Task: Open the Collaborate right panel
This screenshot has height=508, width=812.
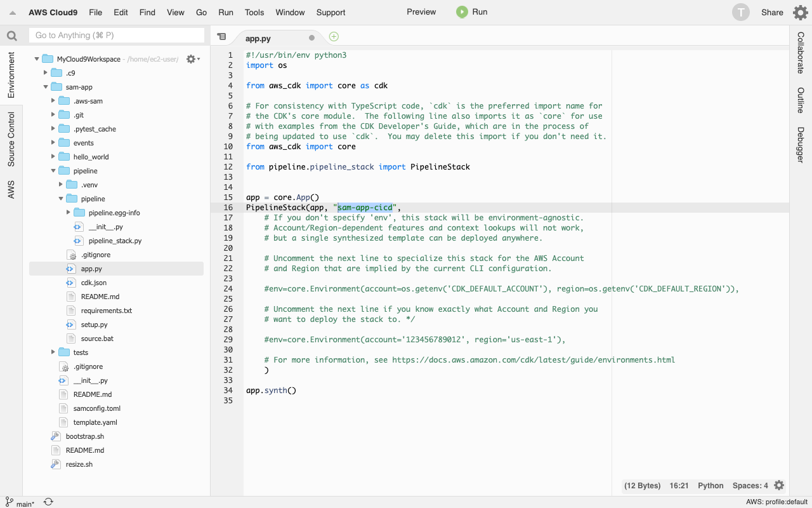Action: (x=801, y=53)
